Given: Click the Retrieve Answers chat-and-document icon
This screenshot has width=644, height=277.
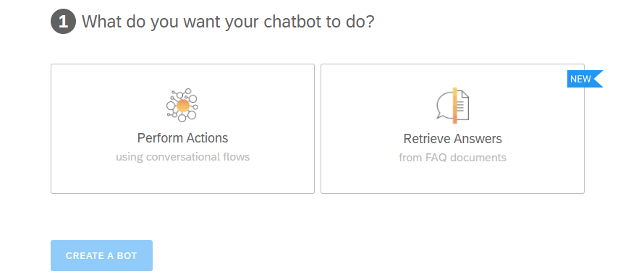Looking at the screenshot, I should (452, 106).
